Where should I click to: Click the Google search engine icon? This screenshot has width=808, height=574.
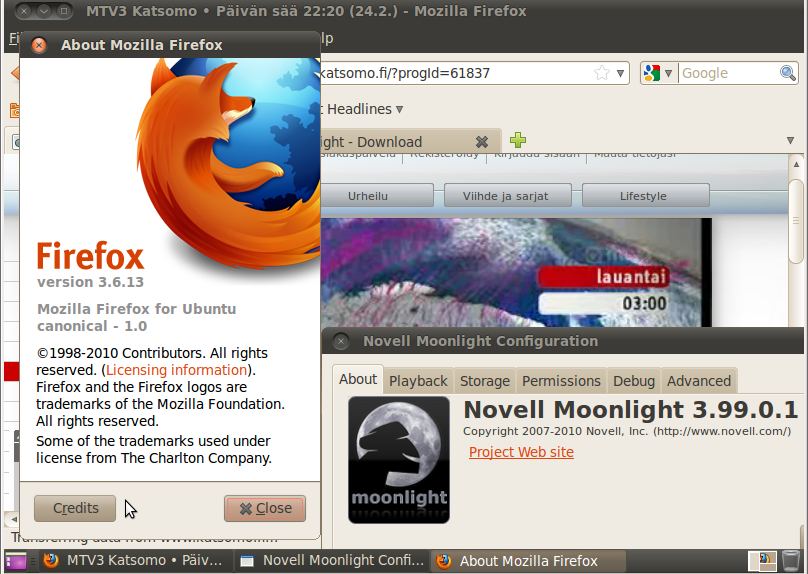click(652, 73)
